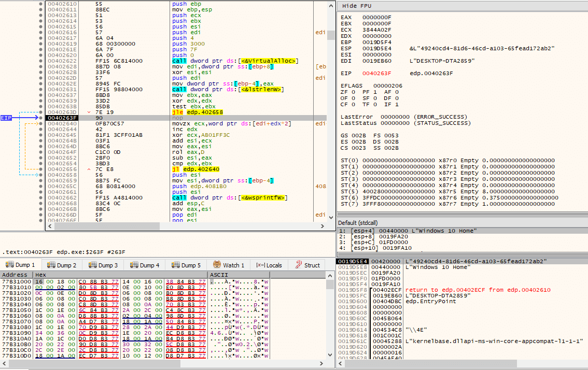Image resolution: width=588 pixels, height=370 pixels.
Task: Click the Dump 3 tab icon
Action: pos(93,265)
